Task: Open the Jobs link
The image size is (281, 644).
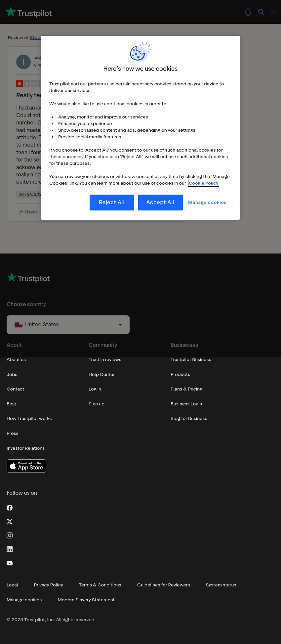Action: (12, 375)
